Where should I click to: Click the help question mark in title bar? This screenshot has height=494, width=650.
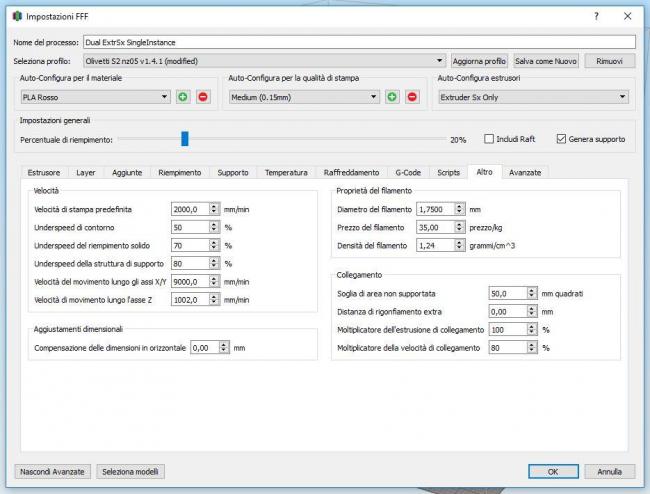[x=596, y=16]
